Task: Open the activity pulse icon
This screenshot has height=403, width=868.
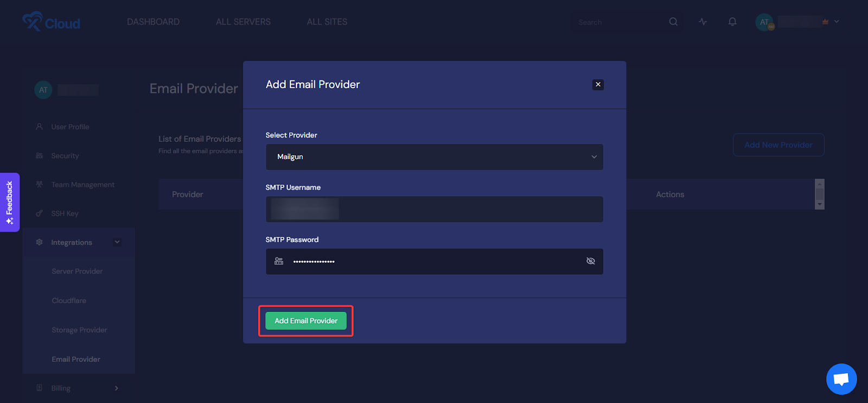Action: click(x=703, y=22)
